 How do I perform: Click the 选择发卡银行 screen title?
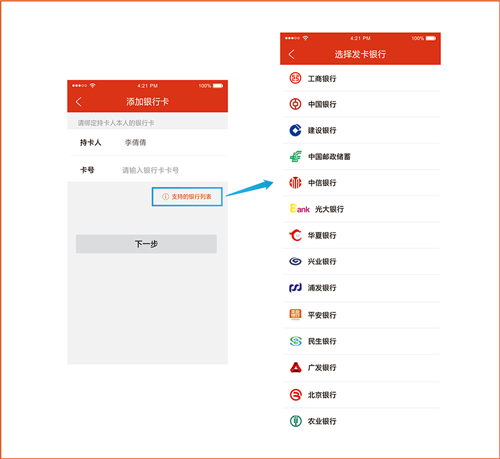coord(360,54)
